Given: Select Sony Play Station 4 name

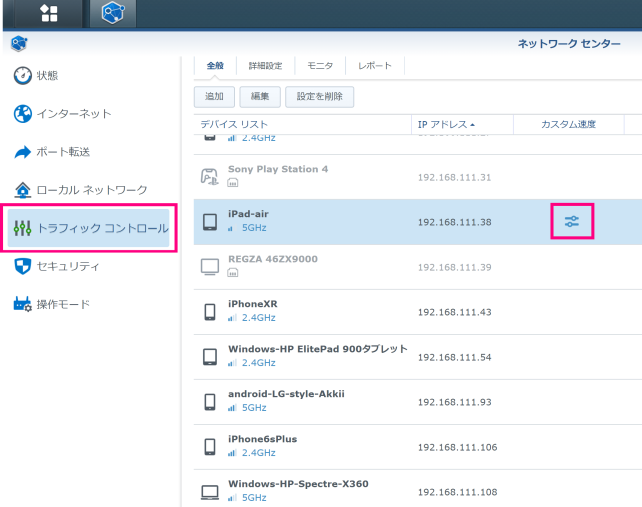Looking at the screenshot, I should [278, 169].
